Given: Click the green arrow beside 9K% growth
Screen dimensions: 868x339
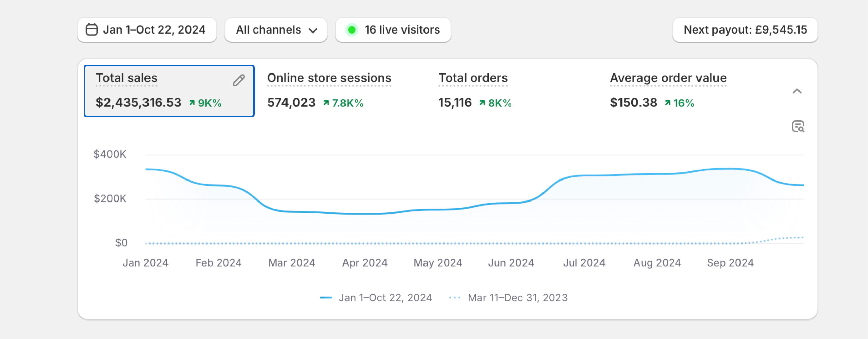Looking at the screenshot, I should [192, 103].
